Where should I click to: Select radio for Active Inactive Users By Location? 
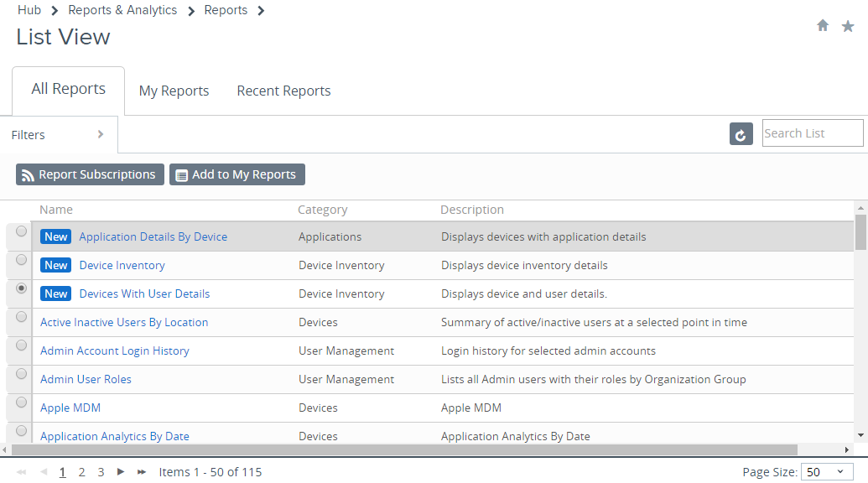[x=21, y=316]
